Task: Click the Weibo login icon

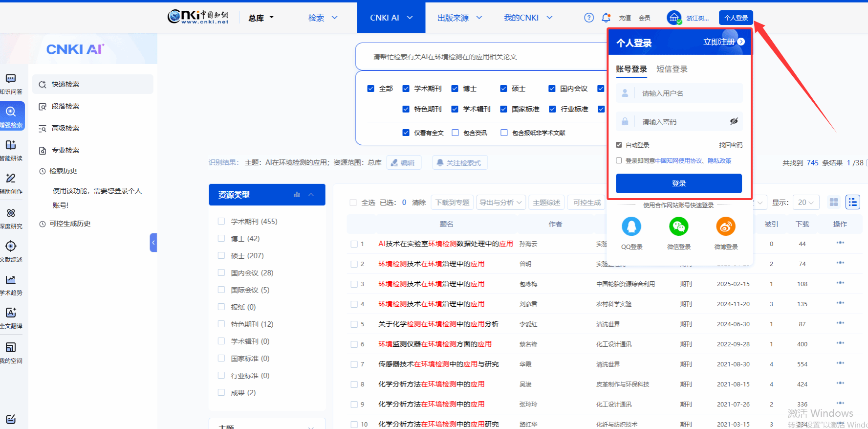Action: click(x=725, y=226)
